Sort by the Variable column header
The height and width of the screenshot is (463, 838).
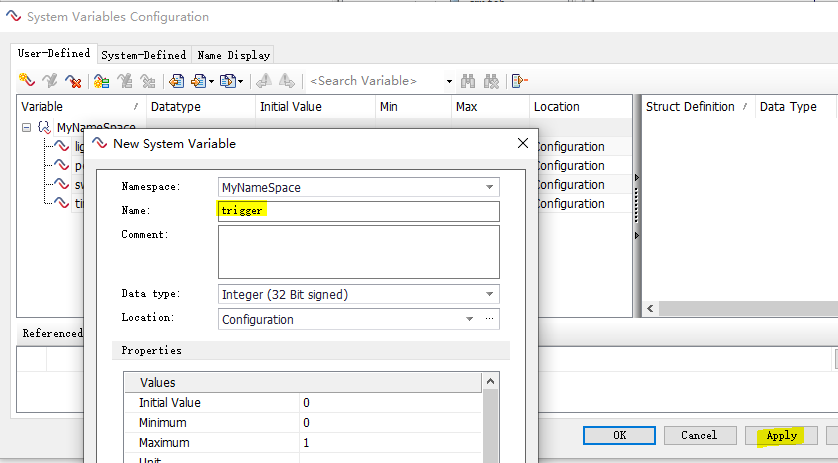[81, 106]
